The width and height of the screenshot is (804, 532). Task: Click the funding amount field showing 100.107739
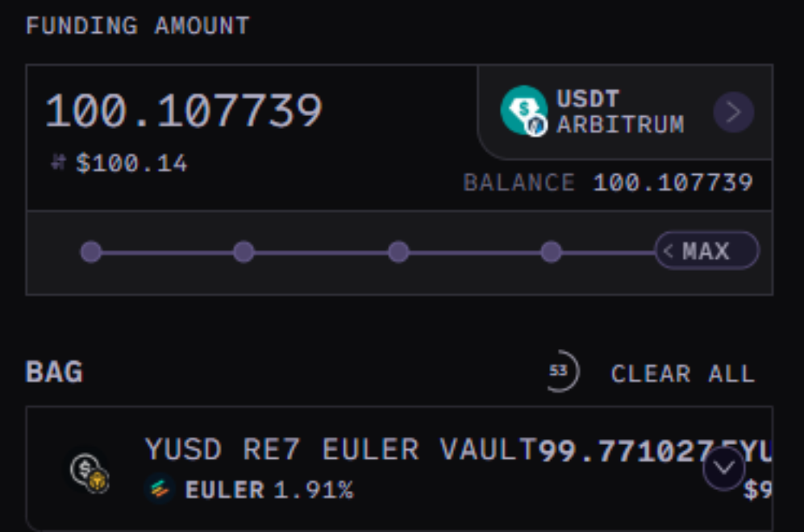[x=184, y=111]
